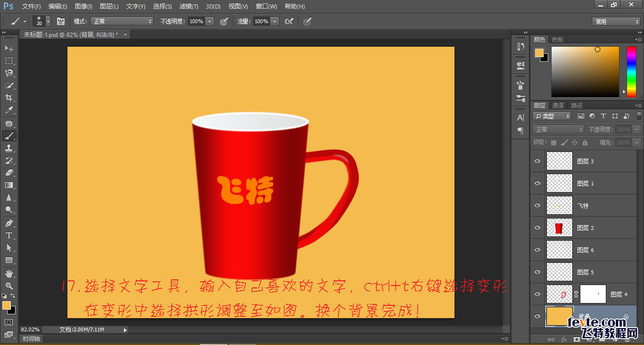Filter layers by type layers icon
This screenshot has width=644, height=345.
[x=603, y=116]
